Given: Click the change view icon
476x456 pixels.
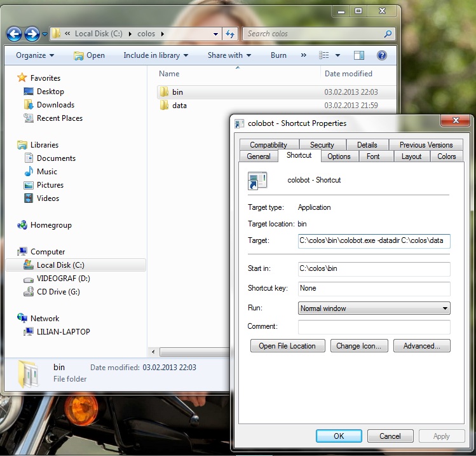Looking at the screenshot, I should point(324,55).
